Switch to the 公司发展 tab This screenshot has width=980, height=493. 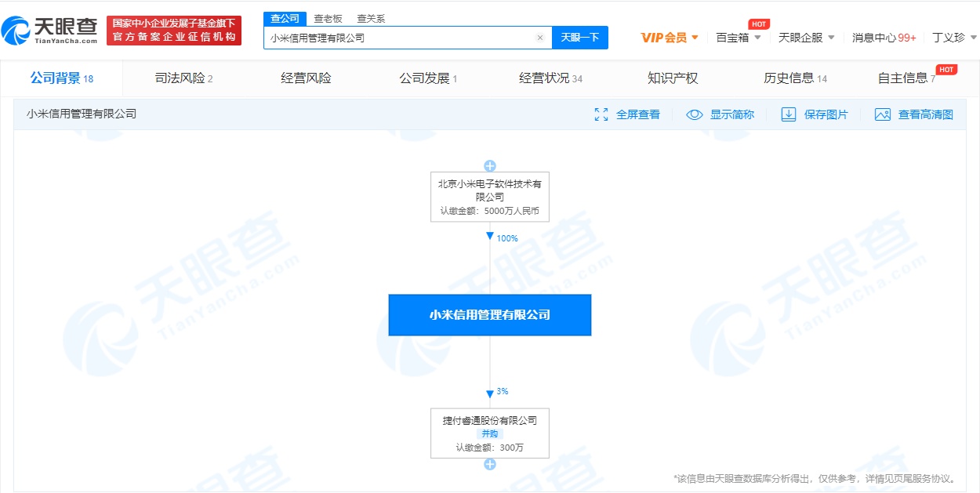pos(428,78)
